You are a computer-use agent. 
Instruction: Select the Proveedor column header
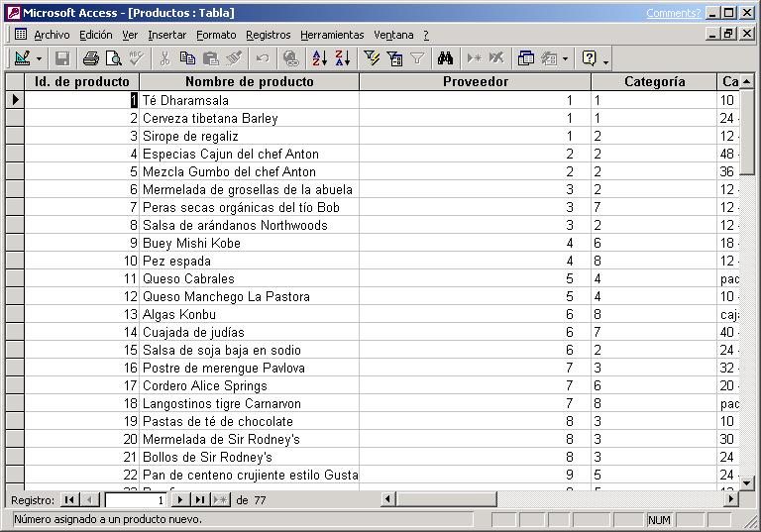click(476, 81)
